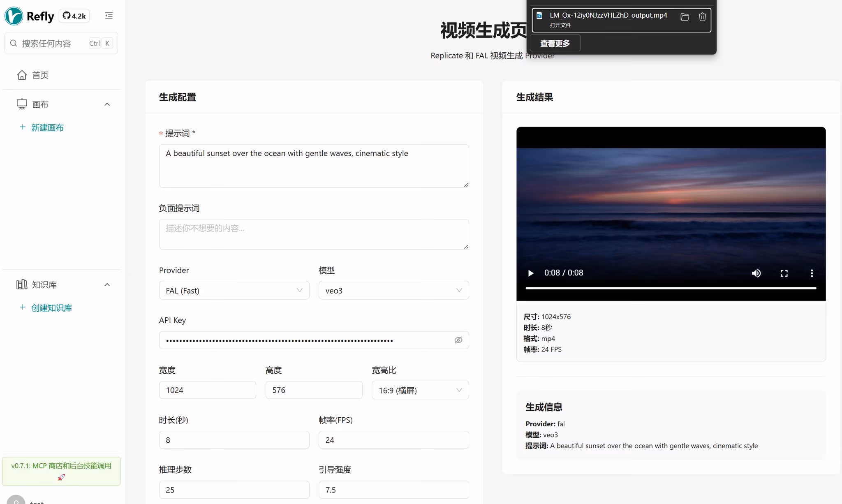Click the 提示词 prompt textarea
This screenshot has width=842, height=504.
[314, 166]
